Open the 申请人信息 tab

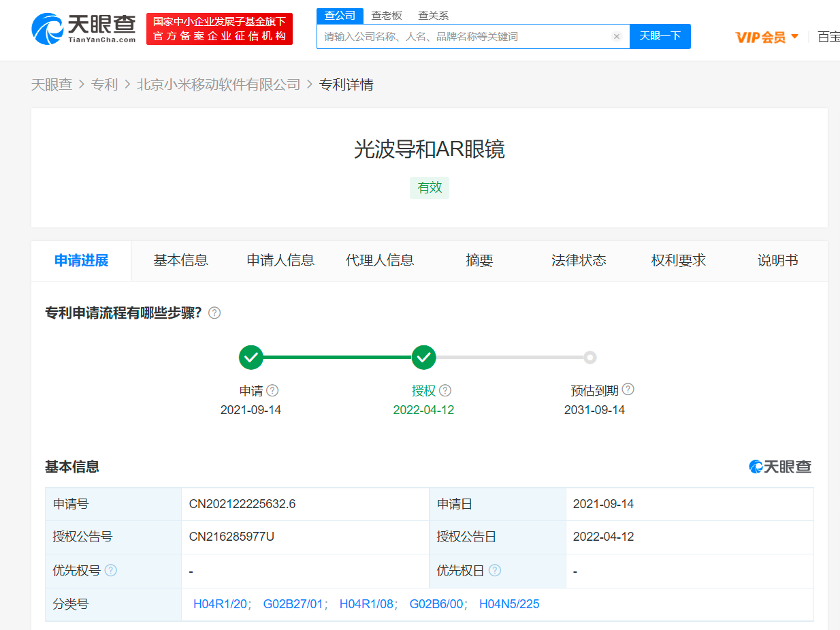click(x=280, y=261)
